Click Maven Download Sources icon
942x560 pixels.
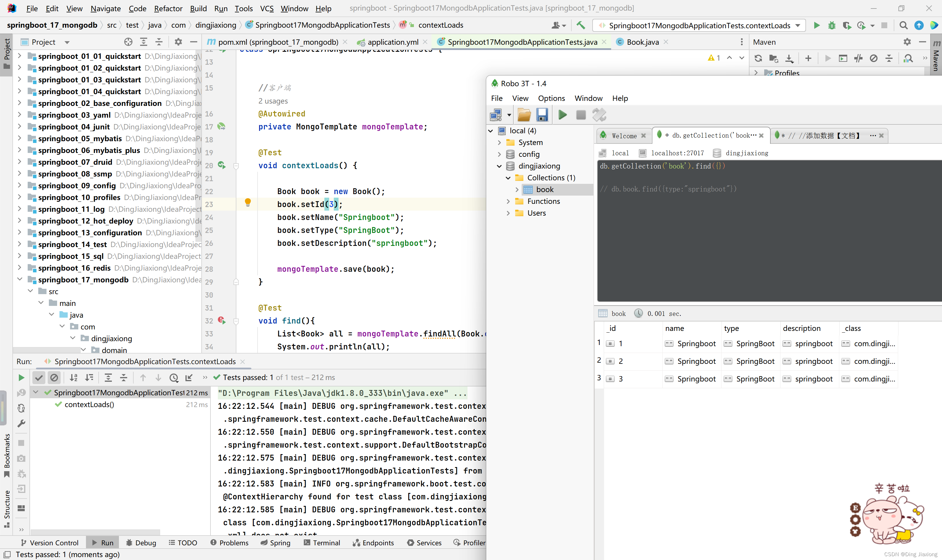790,59
